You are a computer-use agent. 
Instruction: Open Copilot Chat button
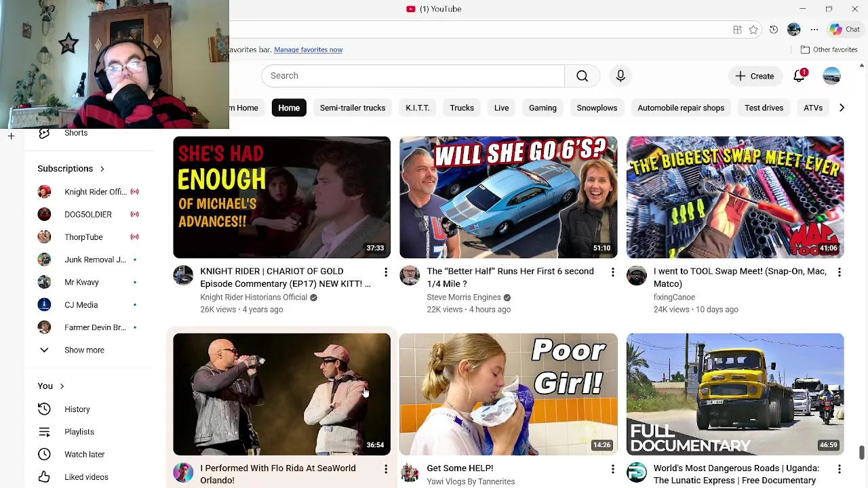(x=845, y=30)
